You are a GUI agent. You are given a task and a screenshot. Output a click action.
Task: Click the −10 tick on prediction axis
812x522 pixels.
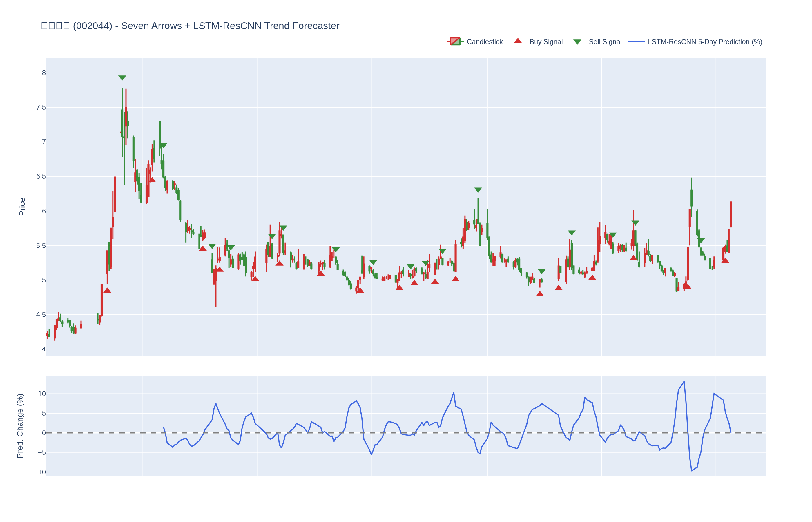40,472
